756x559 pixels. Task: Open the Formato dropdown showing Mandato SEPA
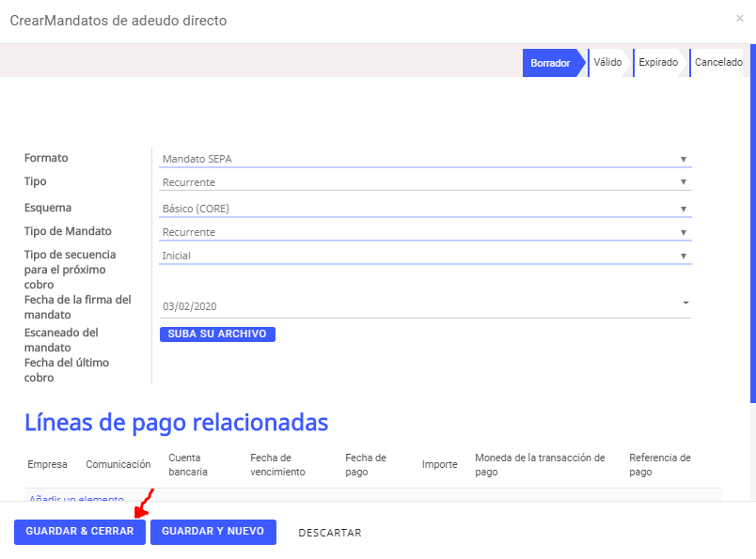pyautogui.click(x=425, y=159)
